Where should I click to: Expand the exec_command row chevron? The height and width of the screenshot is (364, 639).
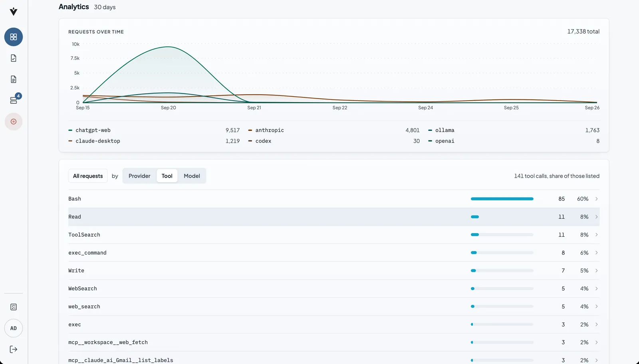coord(597,253)
